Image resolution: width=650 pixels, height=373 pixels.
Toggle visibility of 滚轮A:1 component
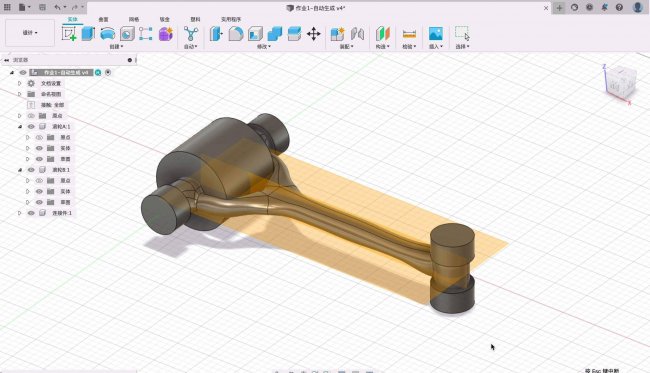[31, 126]
